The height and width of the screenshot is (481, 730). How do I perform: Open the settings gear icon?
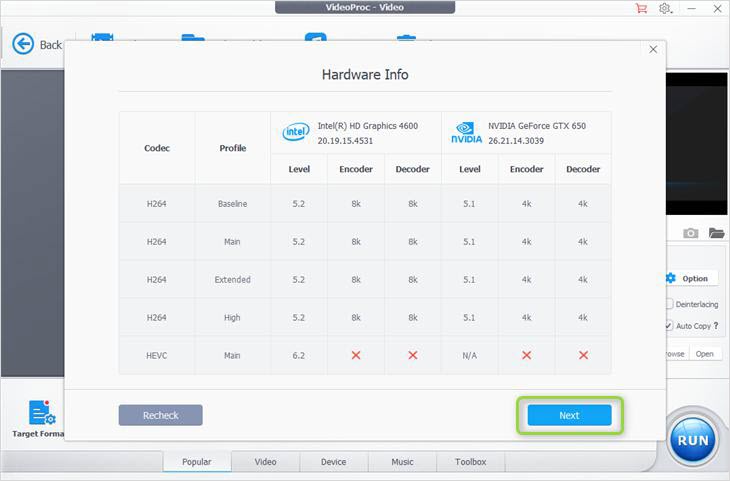665,8
